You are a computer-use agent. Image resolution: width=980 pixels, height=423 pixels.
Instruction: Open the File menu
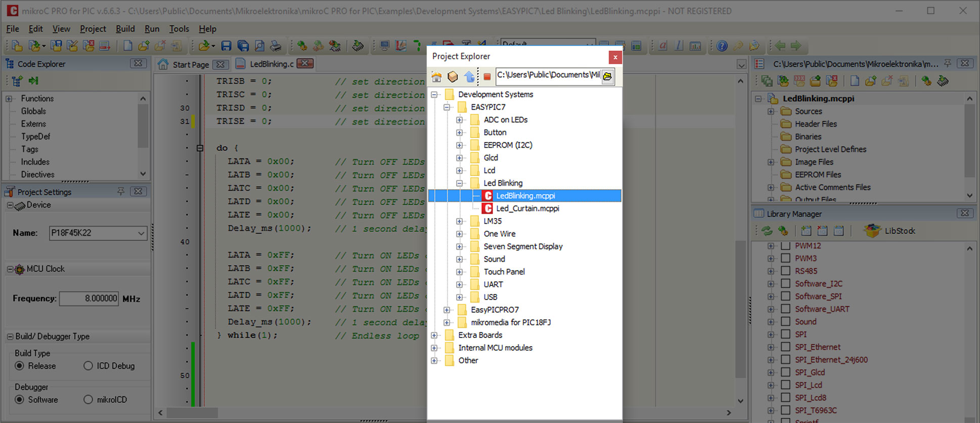[13, 29]
